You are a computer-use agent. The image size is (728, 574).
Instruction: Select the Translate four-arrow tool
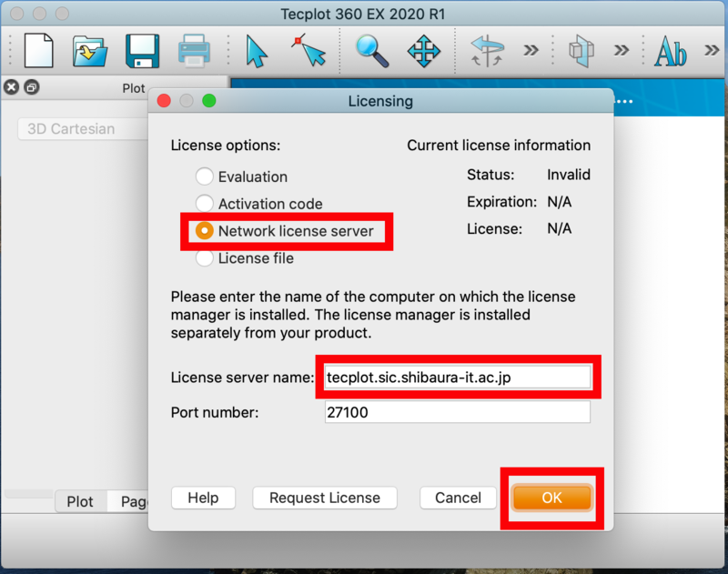pyautogui.click(x=423, y=51)
